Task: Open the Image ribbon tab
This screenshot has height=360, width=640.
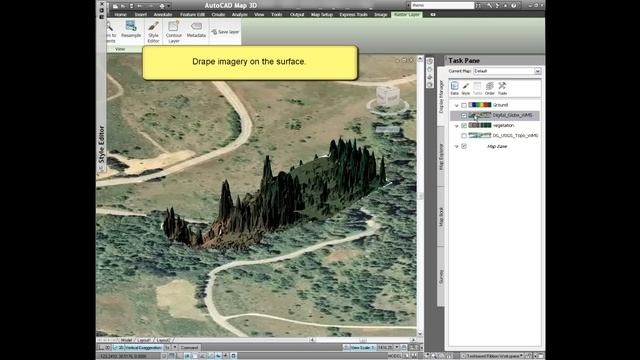Action: point(381,15)
